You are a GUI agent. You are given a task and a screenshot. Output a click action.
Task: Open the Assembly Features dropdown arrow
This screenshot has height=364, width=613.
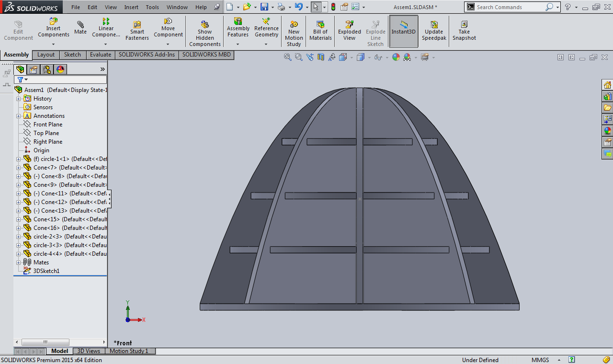(x=238, y=45)
